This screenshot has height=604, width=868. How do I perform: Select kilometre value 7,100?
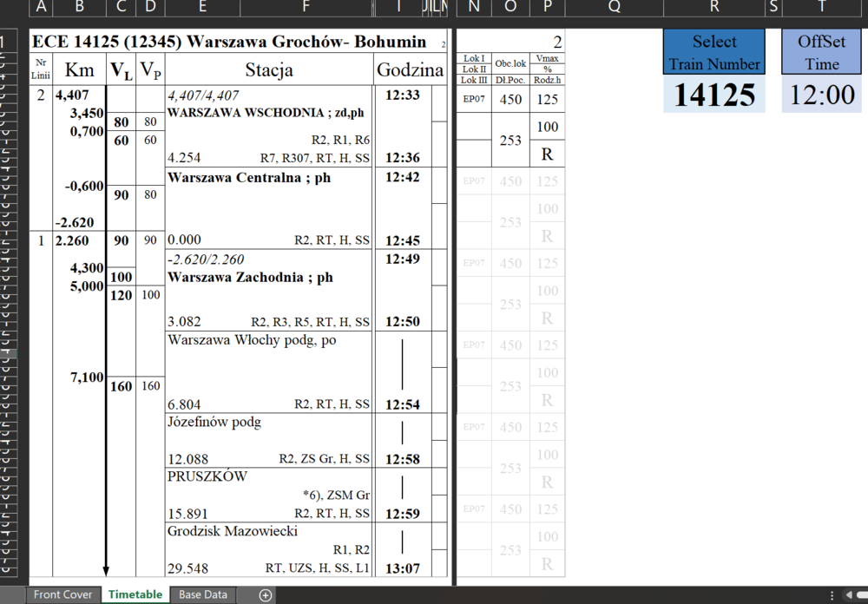click(87, 377)
